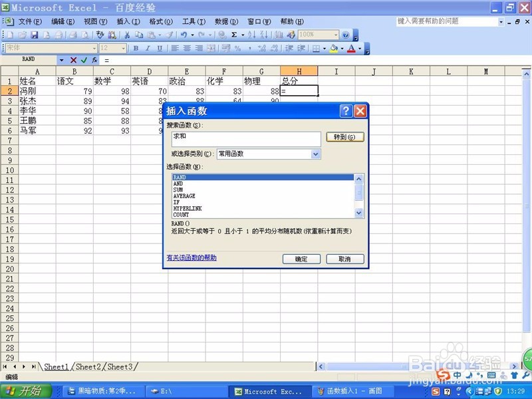Toggle Bold formatting
The image size is (532, 399).
136,49
